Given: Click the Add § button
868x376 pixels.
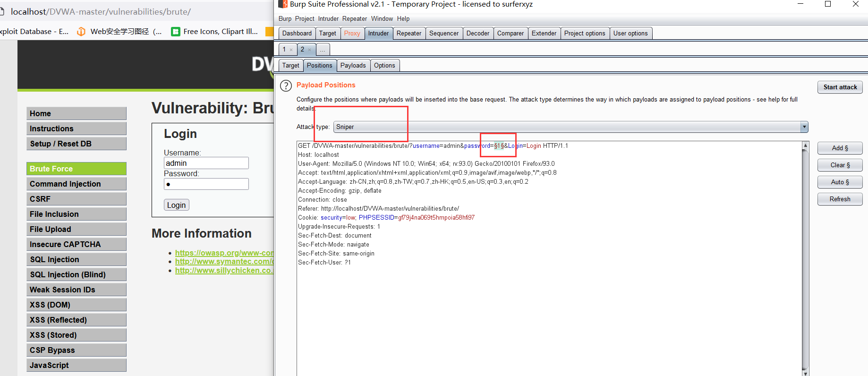Looking at the screenshot, I should (x=840, y=148).
